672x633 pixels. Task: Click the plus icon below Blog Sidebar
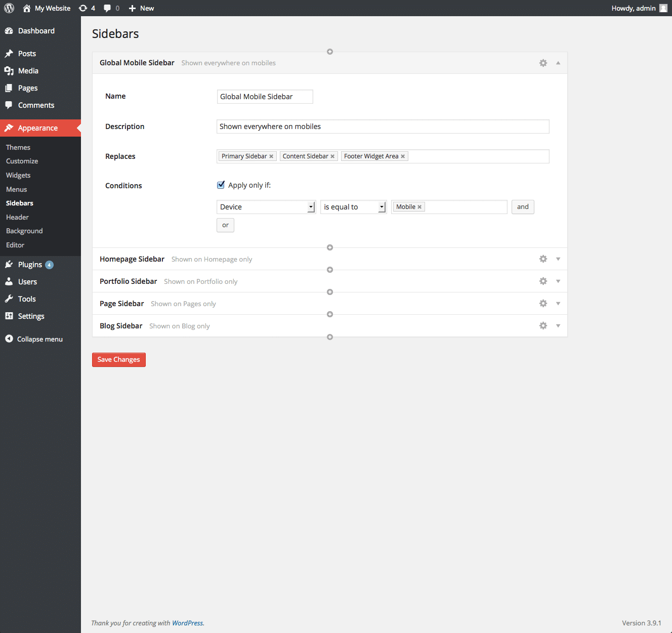point(329,336)
